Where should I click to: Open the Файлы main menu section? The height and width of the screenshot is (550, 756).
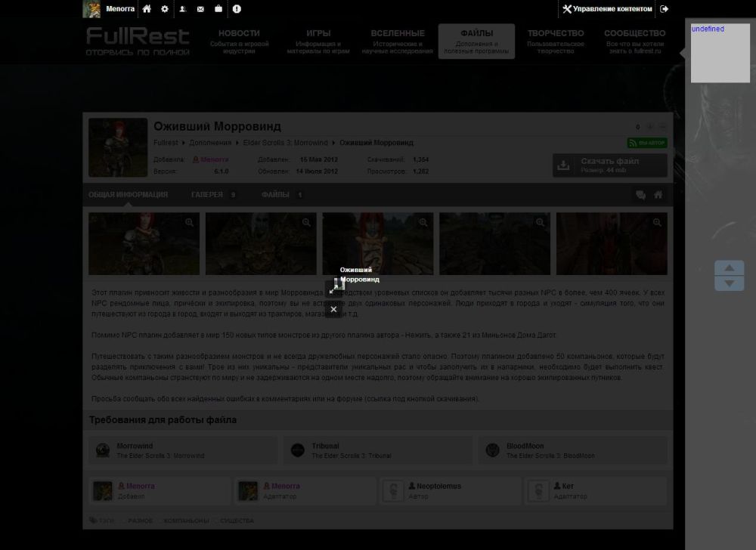(x=476, y=41)
